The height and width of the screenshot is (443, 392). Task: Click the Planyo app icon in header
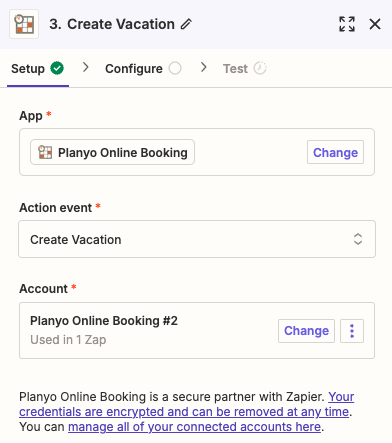[x=24, y=24]
